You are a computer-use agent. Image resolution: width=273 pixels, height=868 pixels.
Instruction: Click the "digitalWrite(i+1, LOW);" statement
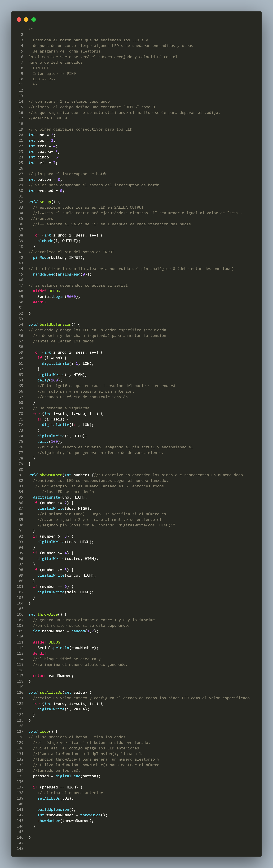pyautogui.click(x=68, y=425)
